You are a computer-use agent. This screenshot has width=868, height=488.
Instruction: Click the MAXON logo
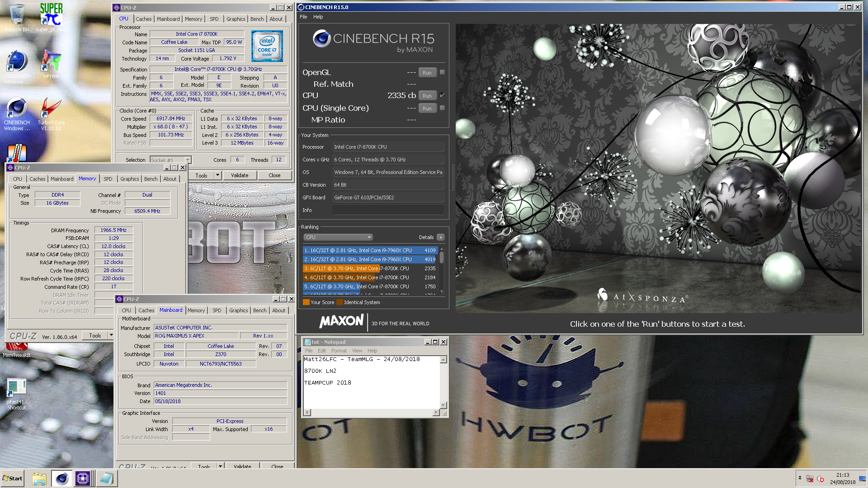341,321
